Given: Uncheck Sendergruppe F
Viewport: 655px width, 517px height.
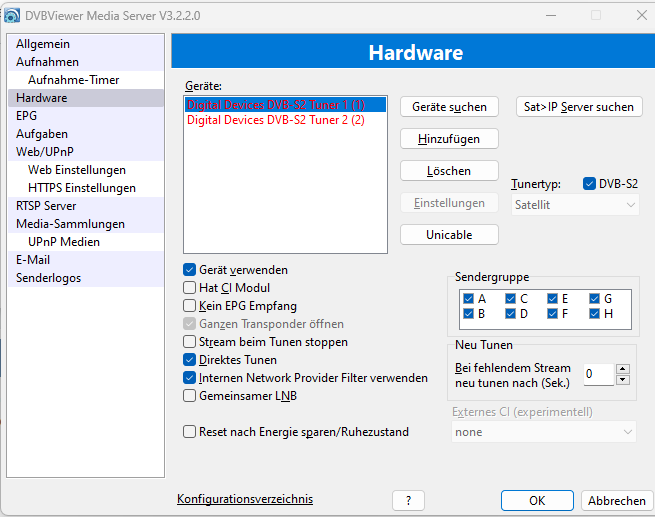Looking at the screenshot, I should [x=552, y=314].
